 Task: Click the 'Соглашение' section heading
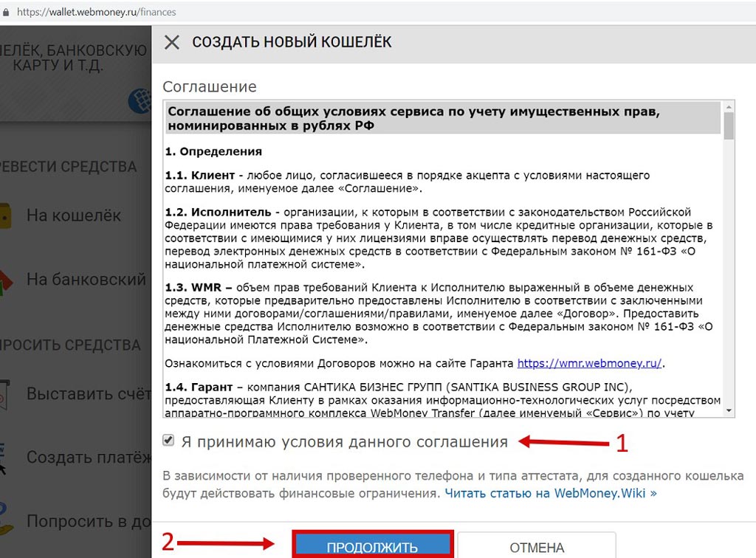point(210,87)
